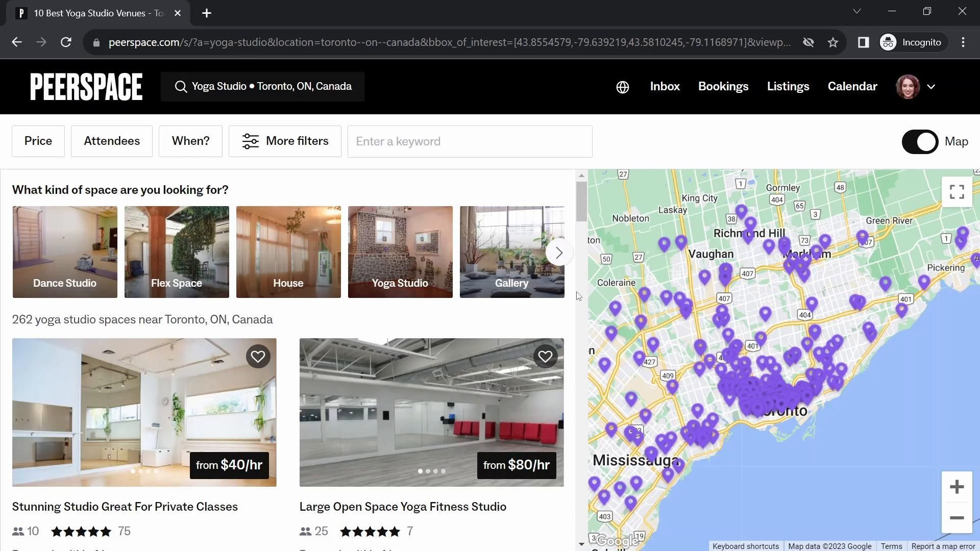
Task: Zoom out on the map
Action: 957,518
